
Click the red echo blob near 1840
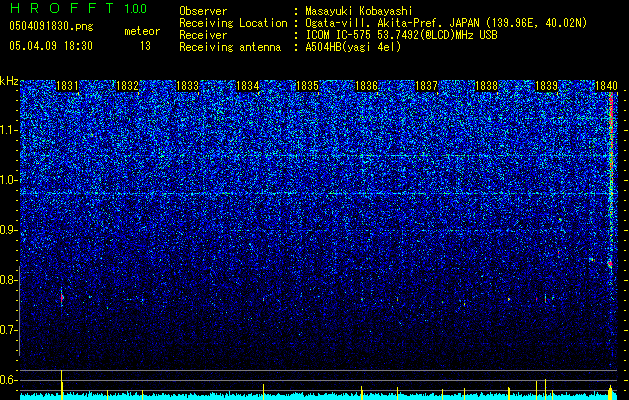point(610,264)
